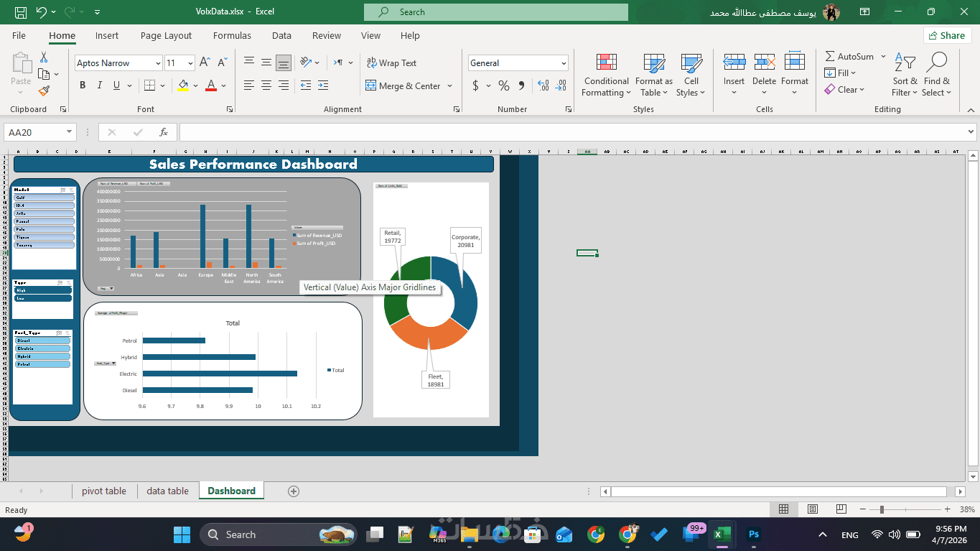This screenshot has width=980, height=551.
Task: Expand the Merge & Center options arrow
Action: pyautogui.click(x=450, y=85)
